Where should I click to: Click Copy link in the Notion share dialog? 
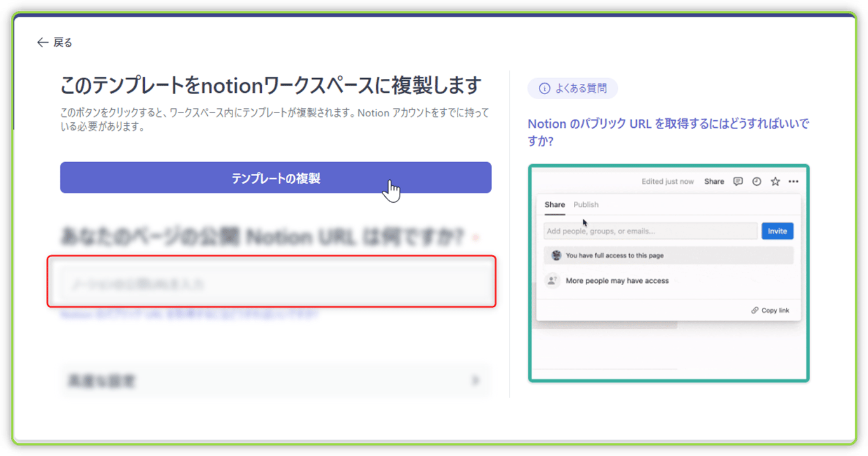point(775,310)
